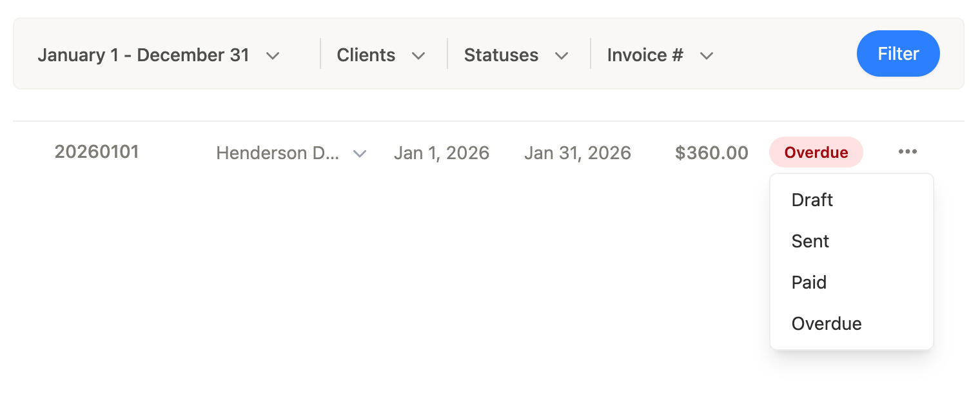The height and width of the screenshot is (393, 980).
Task: Open the Clients filter dropdown
Action: click(366, 56)
